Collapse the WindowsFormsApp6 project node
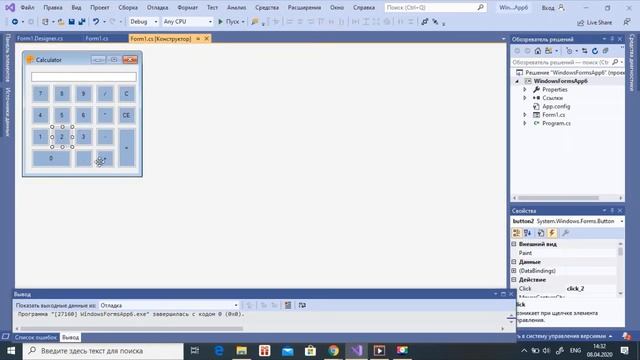640x360 pixels. pyautogui.click(x=517, y=81)
